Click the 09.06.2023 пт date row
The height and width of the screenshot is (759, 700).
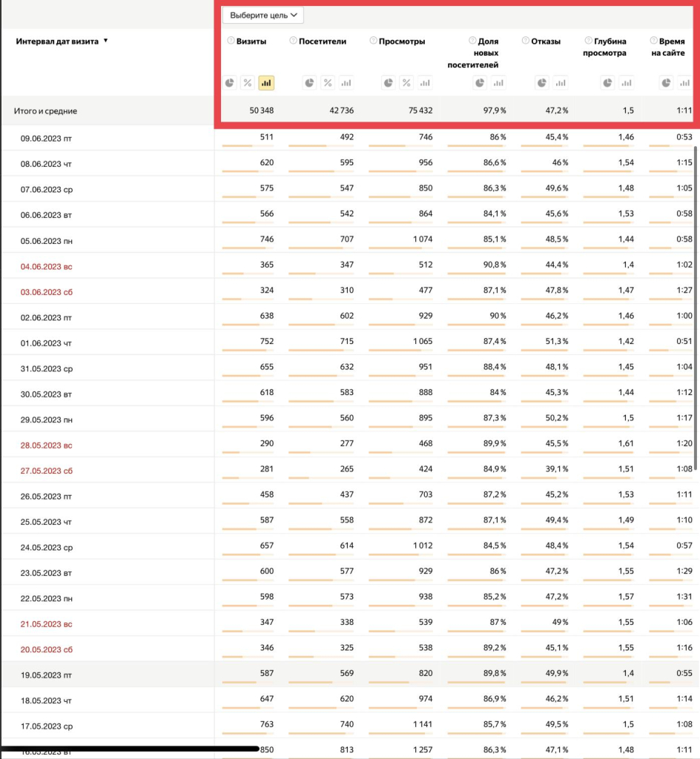(47, 139)
